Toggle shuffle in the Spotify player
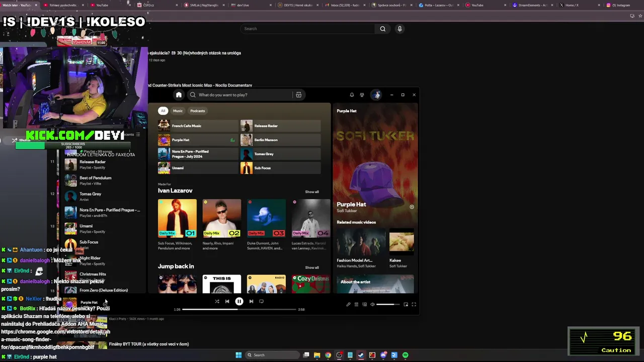This screenshot has height=362, width=644. click(x=217, y=301)
